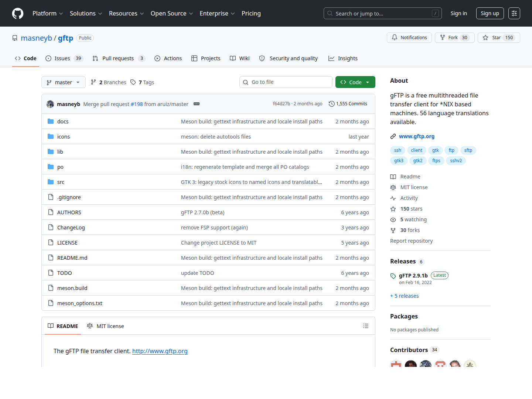This screenshot has width=532, height=399.
Task: Open the README outline list icon
Action: tap(366, 326)
